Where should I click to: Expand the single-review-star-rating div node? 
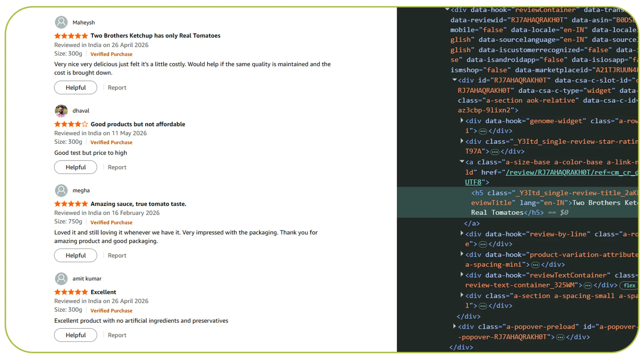(462, 141)
